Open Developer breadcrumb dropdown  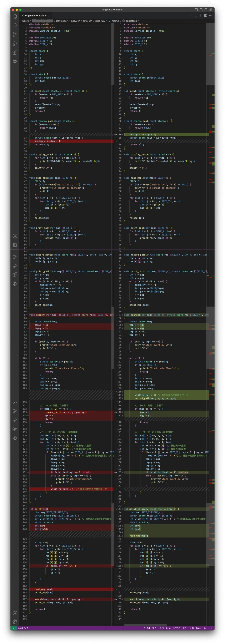point(62,21)
